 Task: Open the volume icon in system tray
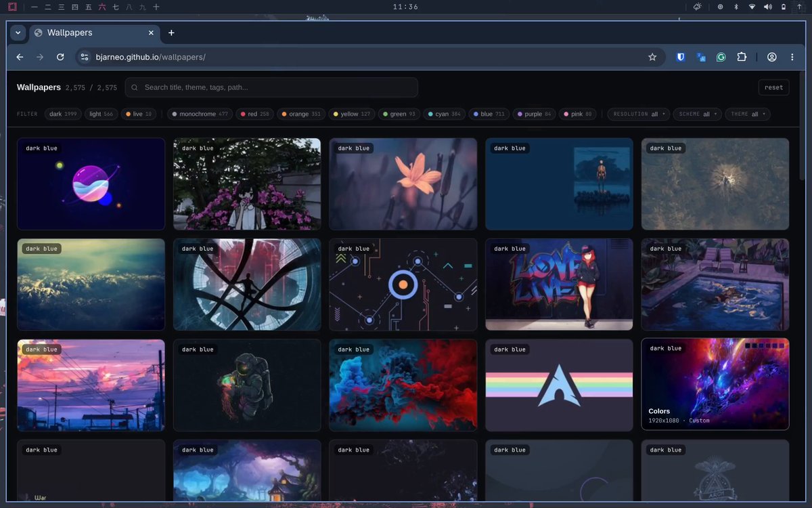tap(767, 7)
